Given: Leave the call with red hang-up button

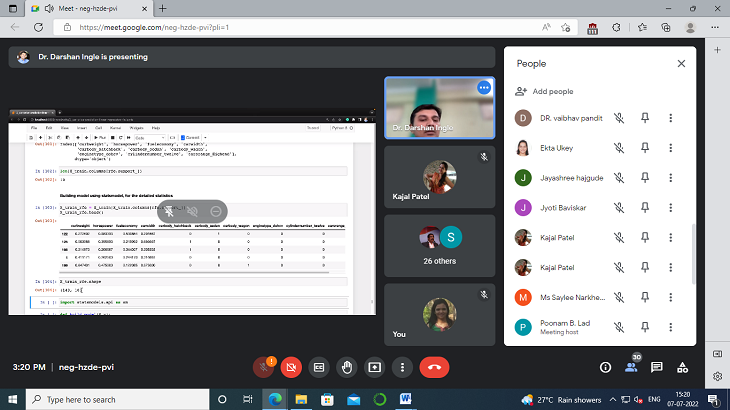Looking at the screenshot, I should click(434, 367).
